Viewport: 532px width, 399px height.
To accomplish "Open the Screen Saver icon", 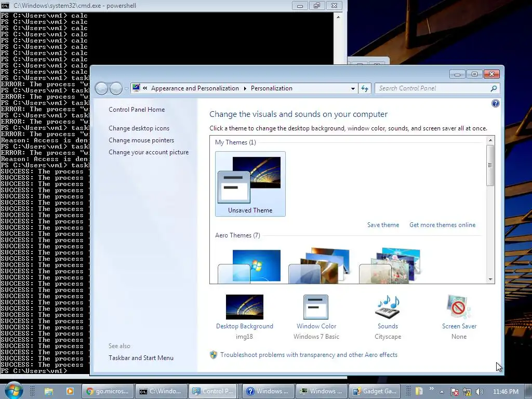I will tap(459, 307).
